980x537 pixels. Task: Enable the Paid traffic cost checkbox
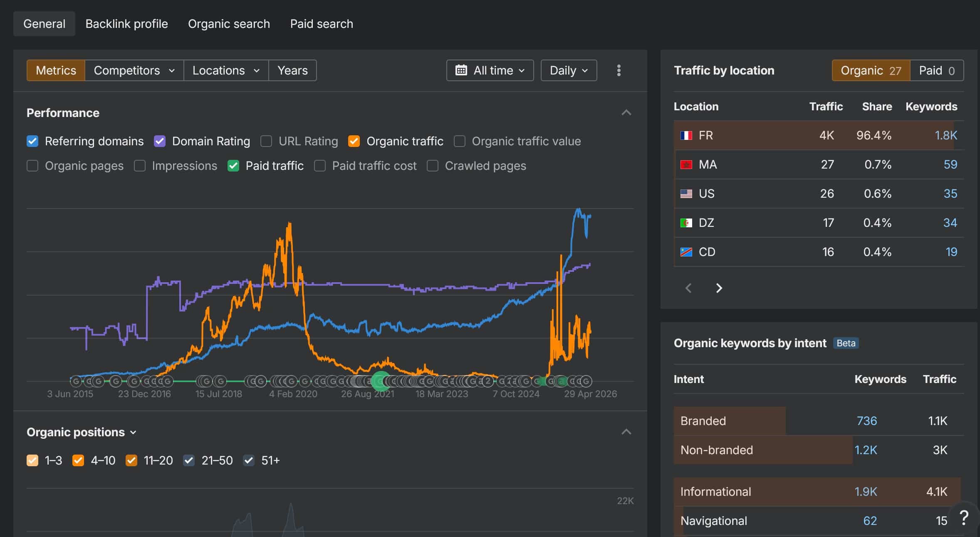tap(320, 166)
